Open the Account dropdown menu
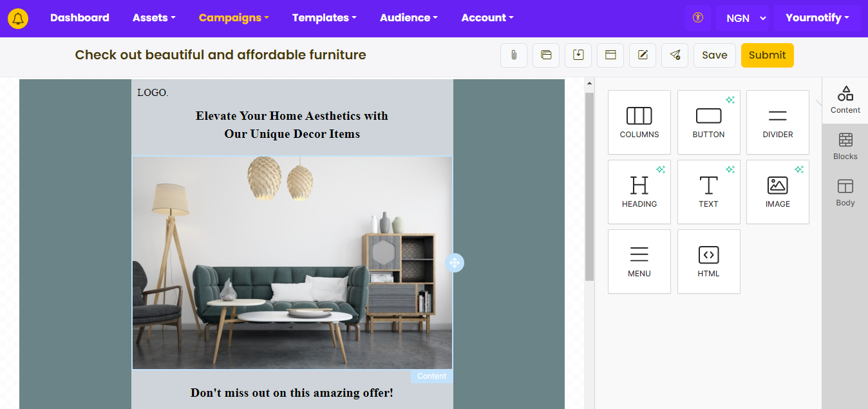This screenshot has height=409, width=868. point(487,18)
